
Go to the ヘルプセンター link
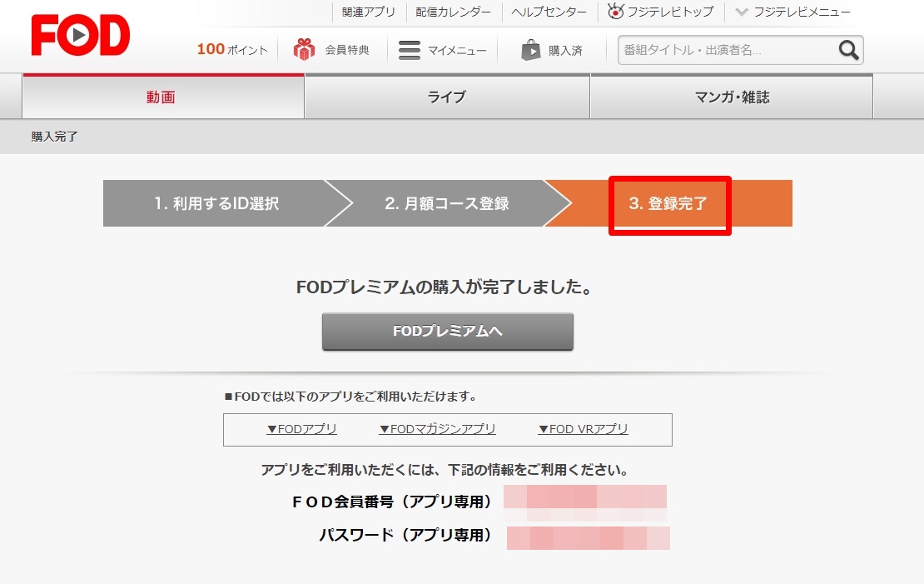(x=549, y=12)
